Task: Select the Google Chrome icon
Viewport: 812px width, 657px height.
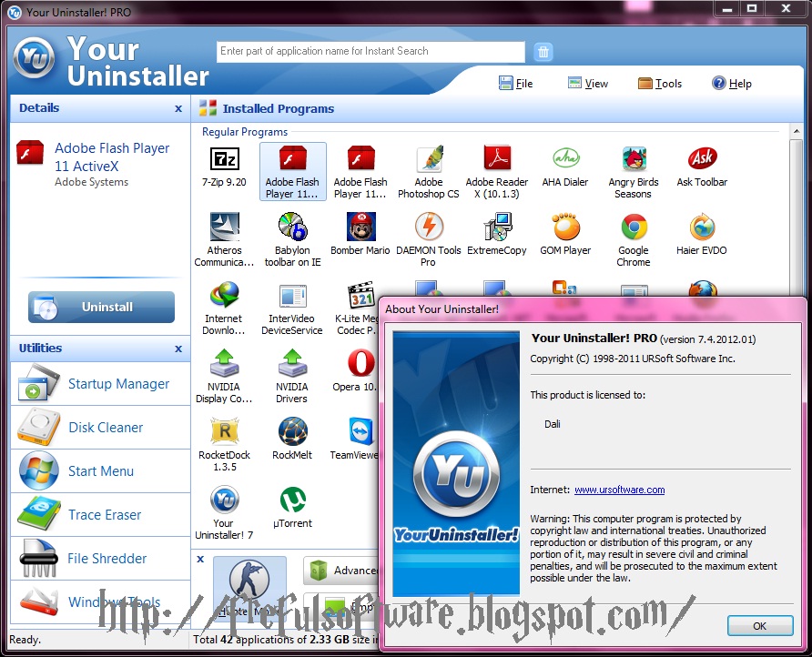Action: [634, 227]
